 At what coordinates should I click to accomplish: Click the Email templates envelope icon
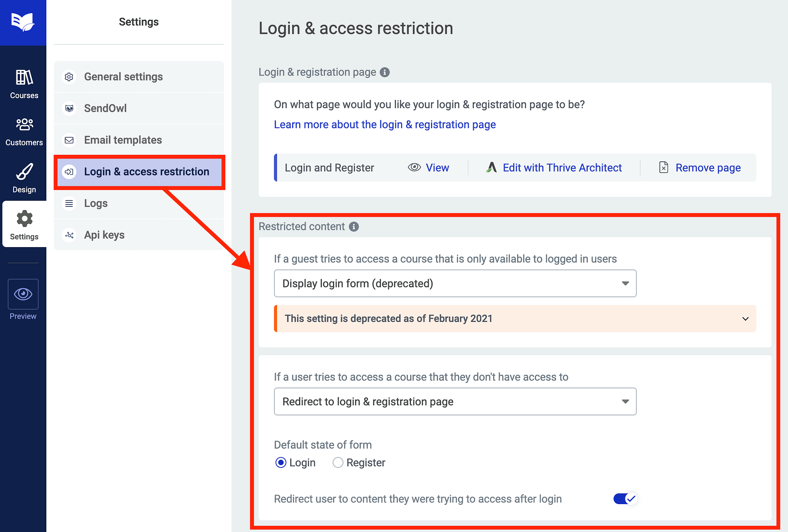click(x=69, y=140)
